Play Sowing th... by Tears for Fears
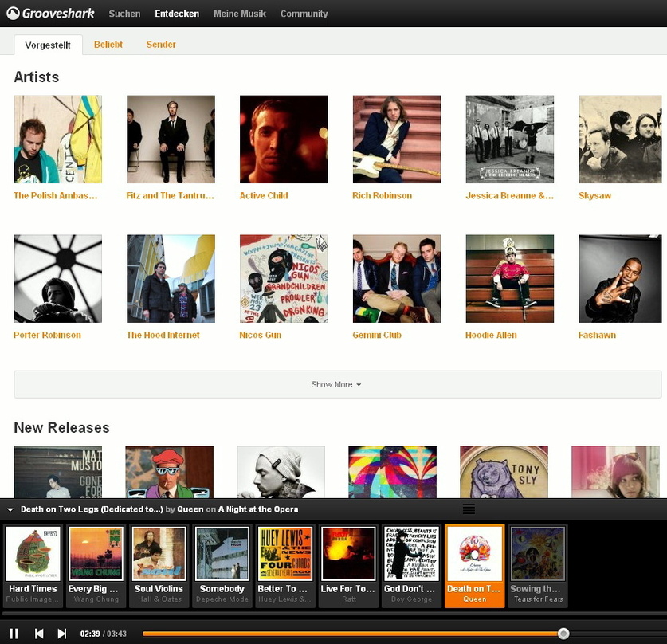The image size is (667, 644). pyautogui.click(x=538, y=566)
